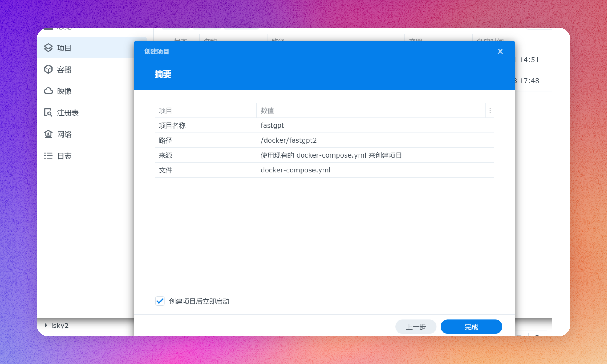Viewport: 607px width, 364px height.
Task: Select the 使用现有的 docker-compose.yml 来创建项目 source value
Action: (x=331, y=155)
